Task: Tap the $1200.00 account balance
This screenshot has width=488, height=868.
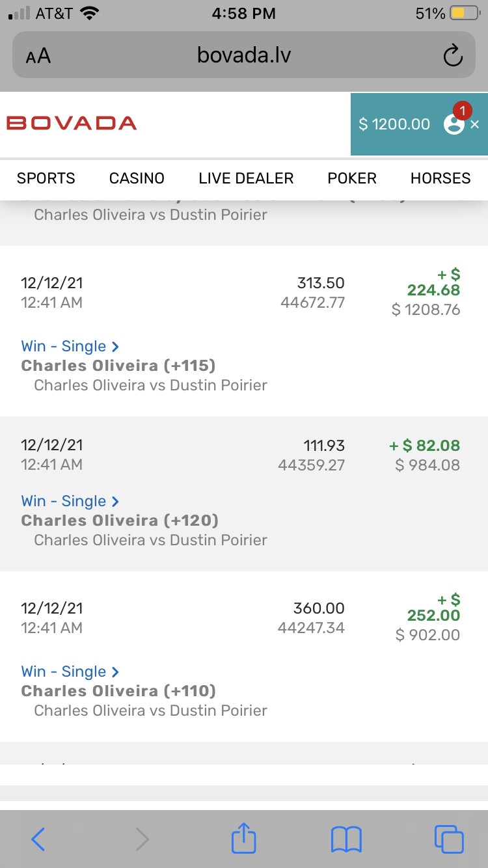Action: click(394, 124)
